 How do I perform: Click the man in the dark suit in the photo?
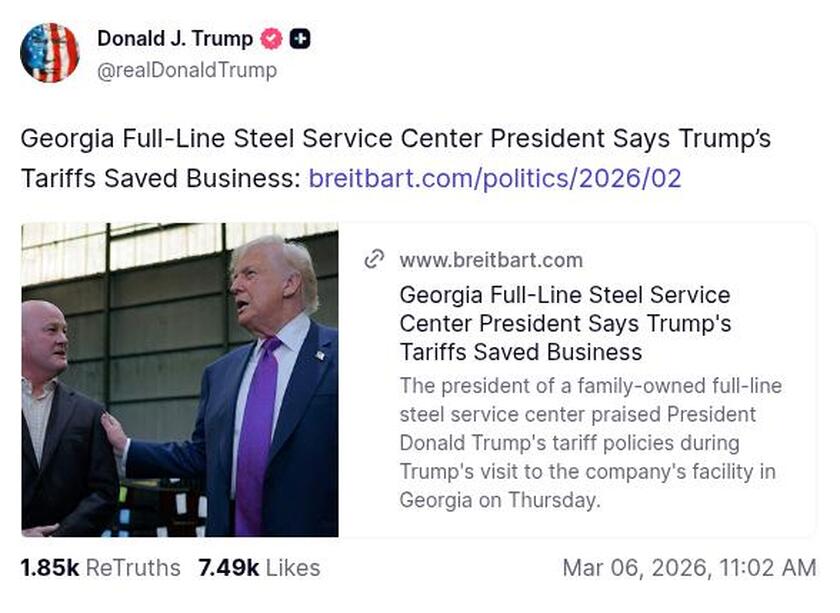pos(60,420)
